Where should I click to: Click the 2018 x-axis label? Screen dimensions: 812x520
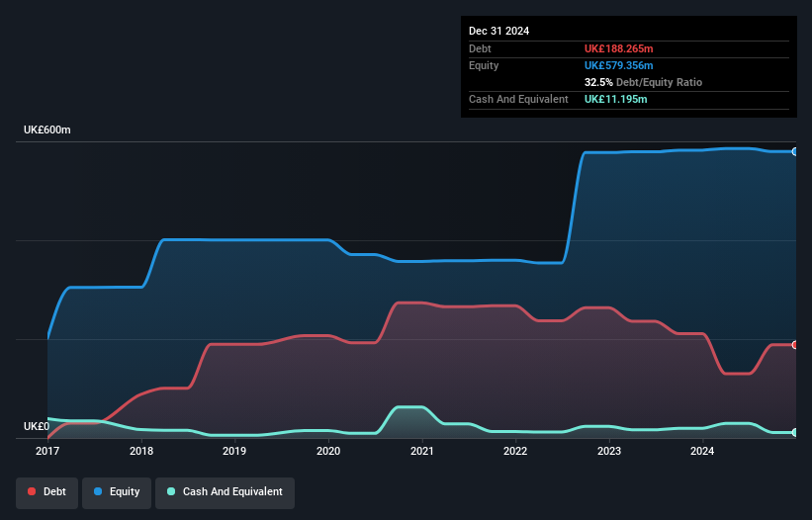pyautogui.click(x=141, y=451)
